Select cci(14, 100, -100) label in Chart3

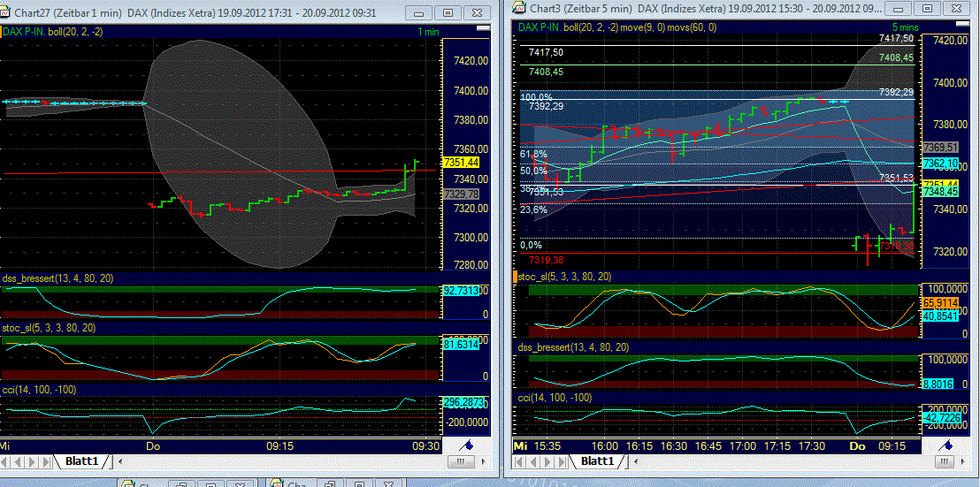click(x=555, y=398)
